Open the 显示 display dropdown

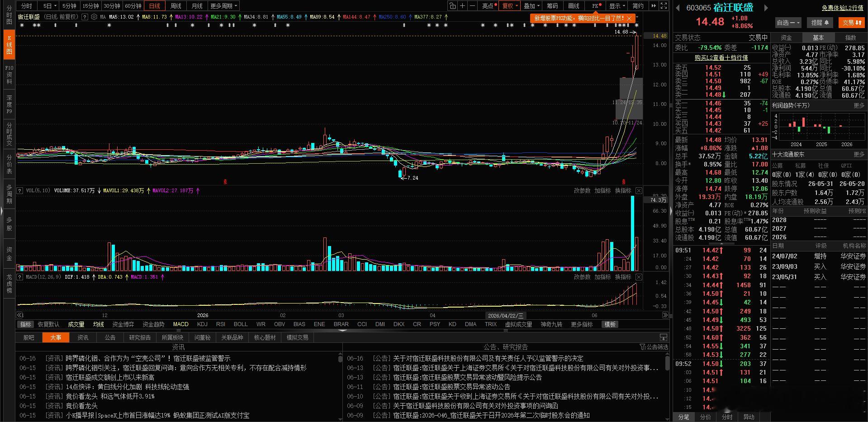click(617, 6)
